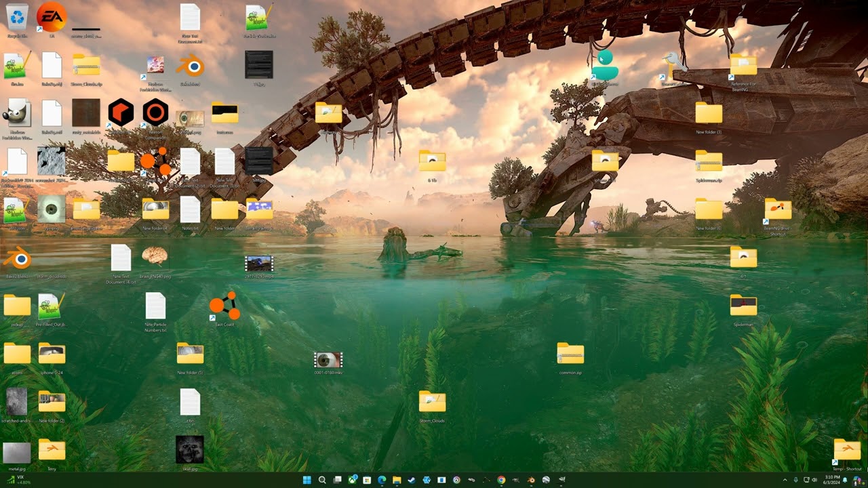Screen dimensions: 868x488
Task: Open the assets folder
Action: [x=17, y=354]
